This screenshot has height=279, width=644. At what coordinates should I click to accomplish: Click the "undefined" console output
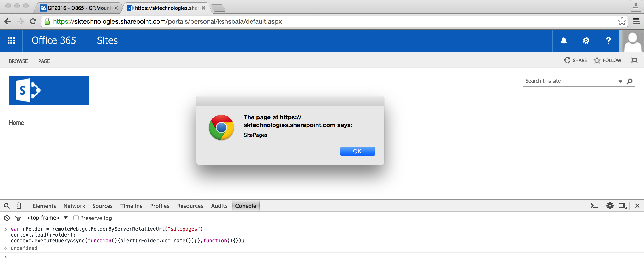[24, 248]
